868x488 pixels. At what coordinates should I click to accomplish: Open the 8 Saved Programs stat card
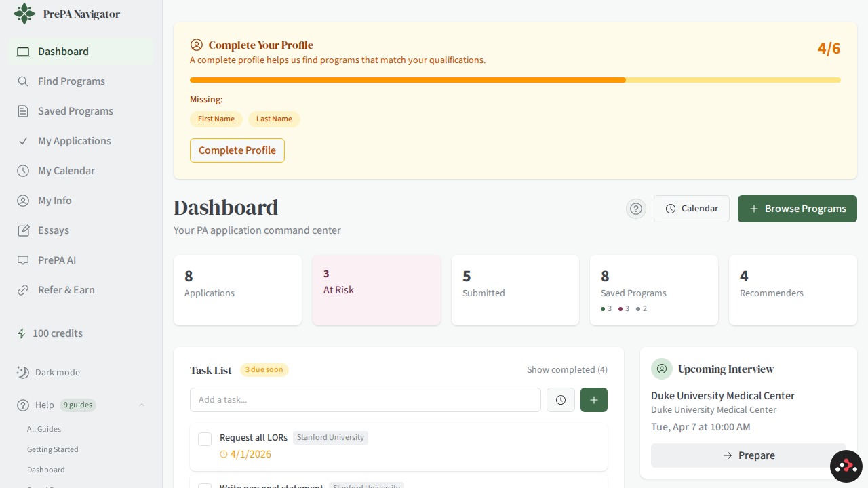tap(654, 290)
